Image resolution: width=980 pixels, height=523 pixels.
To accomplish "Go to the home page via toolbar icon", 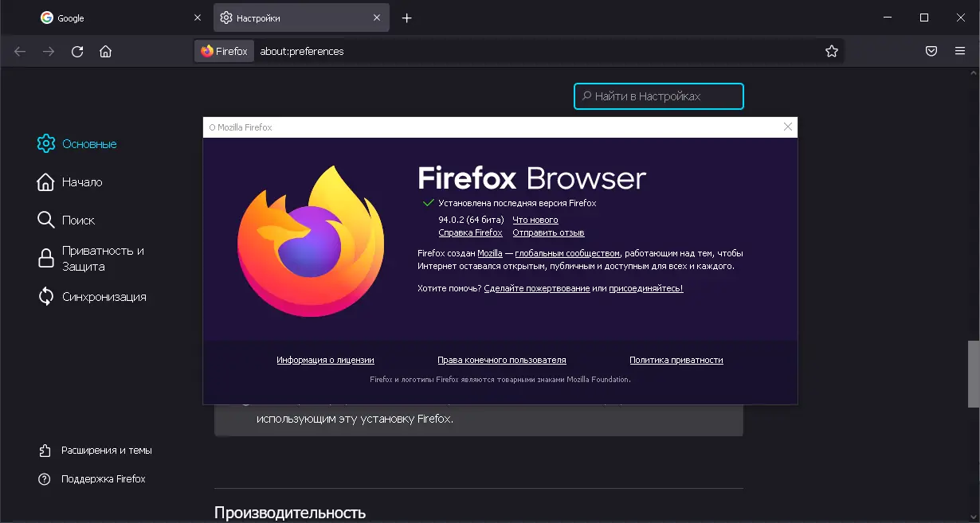I will (105, 51).
